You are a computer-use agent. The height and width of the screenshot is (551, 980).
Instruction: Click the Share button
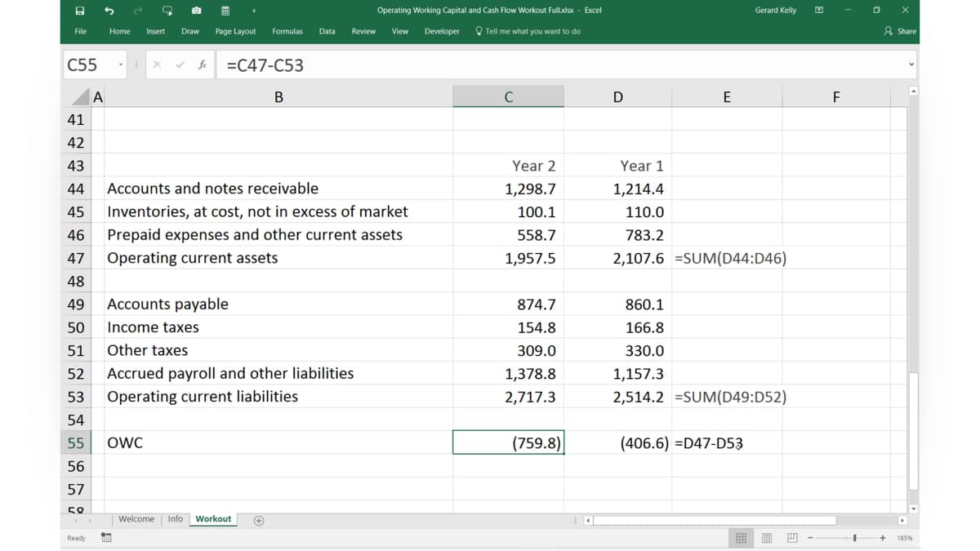tap(901, 31)
